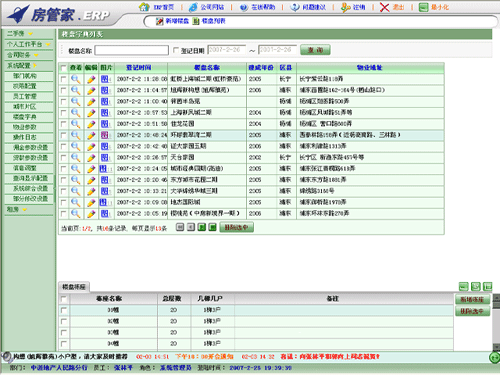View details of 虹桥上海城二期 via magnifier
500x375 pixels.
[x=76, y=79]
